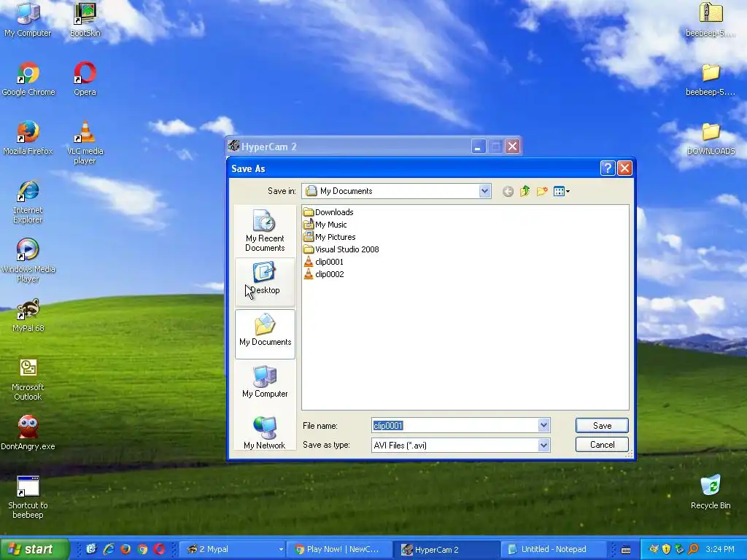Go up one folder level in Save As

coord(525,192)
